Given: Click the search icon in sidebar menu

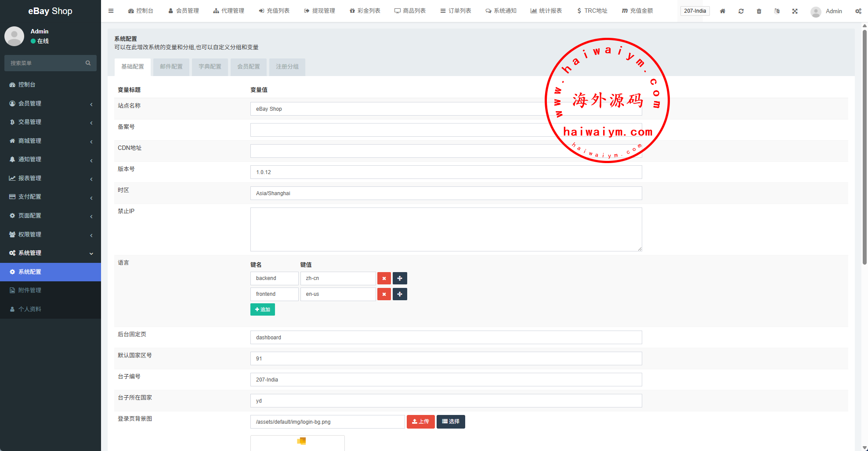Looking at the screenshot, I should tap(88, 63).
